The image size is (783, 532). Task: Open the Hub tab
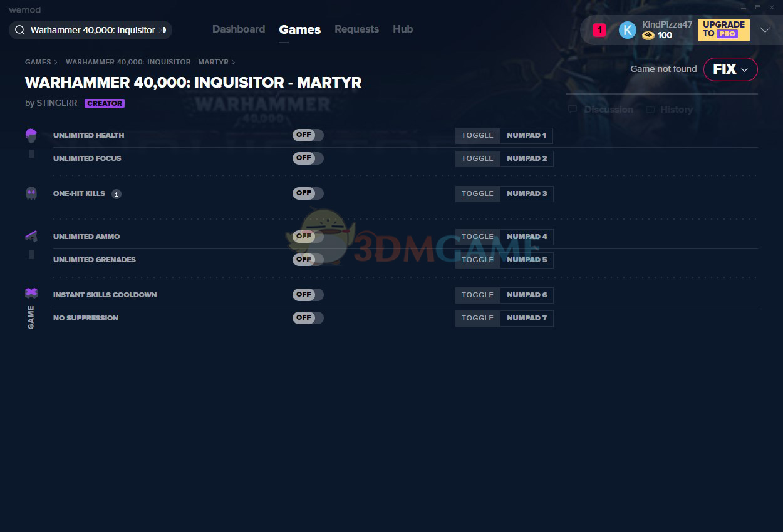pyautogui.click(x=403, y=29)
